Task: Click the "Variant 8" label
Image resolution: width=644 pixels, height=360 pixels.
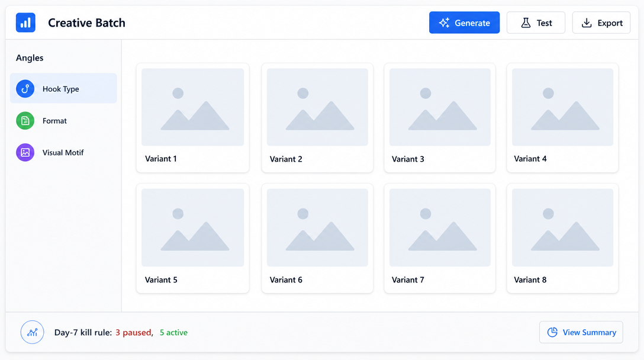Action: click(x=530, y=280)
